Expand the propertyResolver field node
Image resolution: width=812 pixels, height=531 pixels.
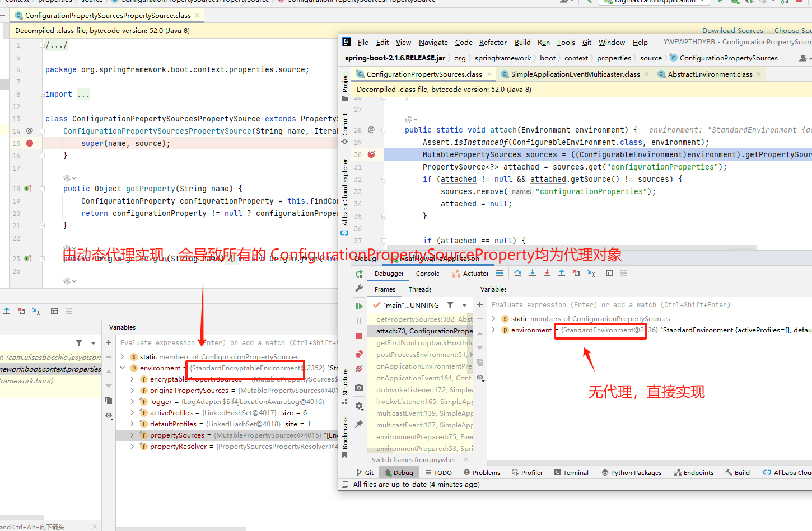tap(132, 447)
